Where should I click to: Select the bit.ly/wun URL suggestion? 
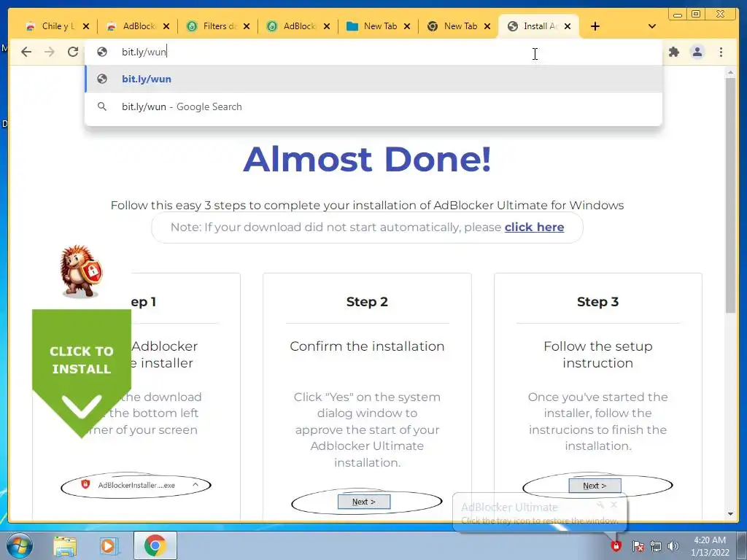pos(373,79)
